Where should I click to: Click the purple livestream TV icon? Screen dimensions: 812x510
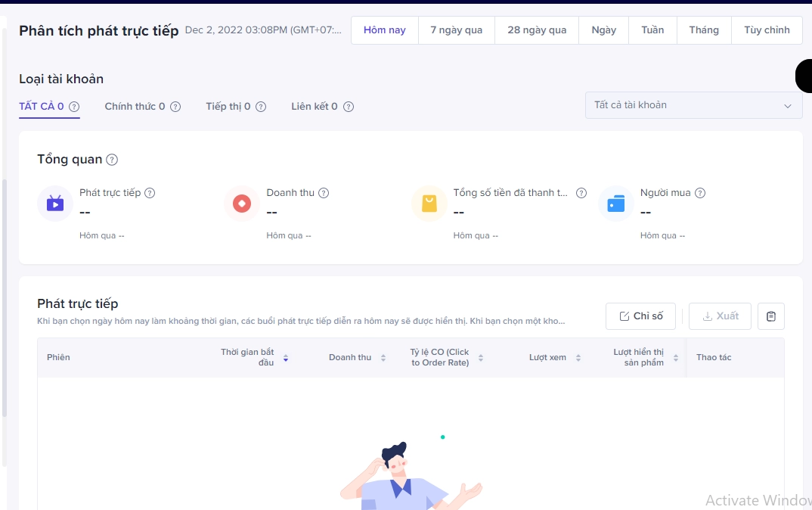pos(55,204)
